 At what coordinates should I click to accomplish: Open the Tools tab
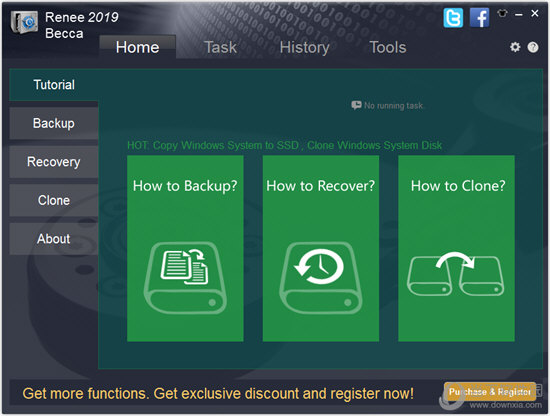(388, 47)
